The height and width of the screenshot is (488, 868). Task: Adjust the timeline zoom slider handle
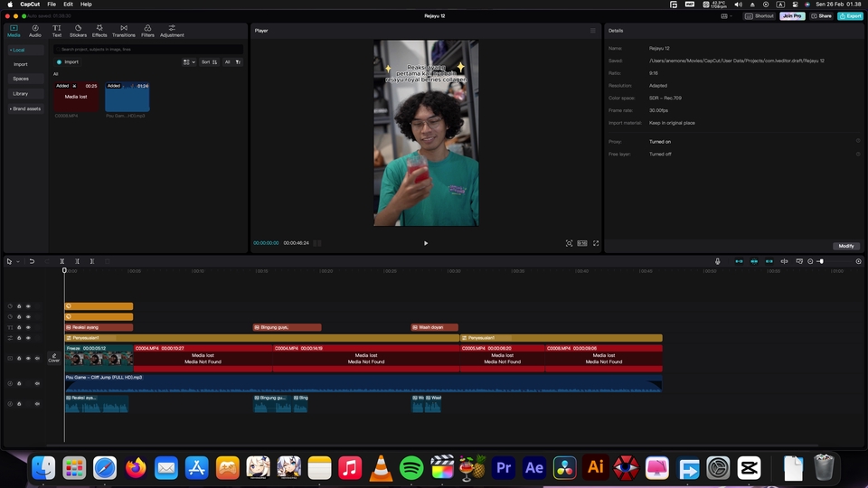[822, 261]
